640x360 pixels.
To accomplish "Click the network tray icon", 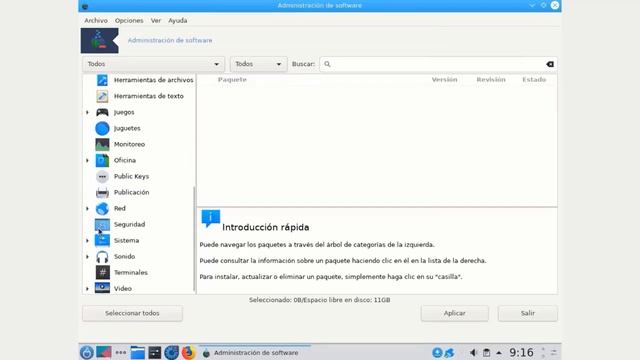I will tap(449, 352).
